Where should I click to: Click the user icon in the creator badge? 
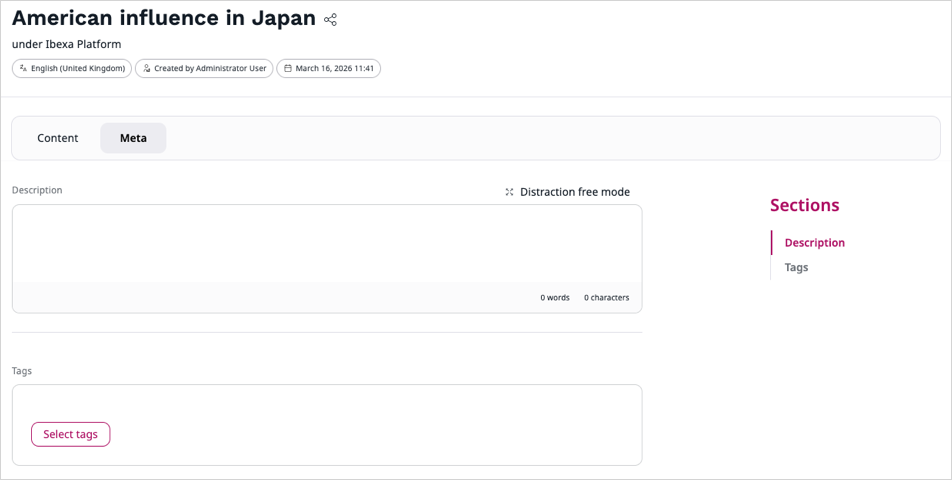[x=147, y=69]
